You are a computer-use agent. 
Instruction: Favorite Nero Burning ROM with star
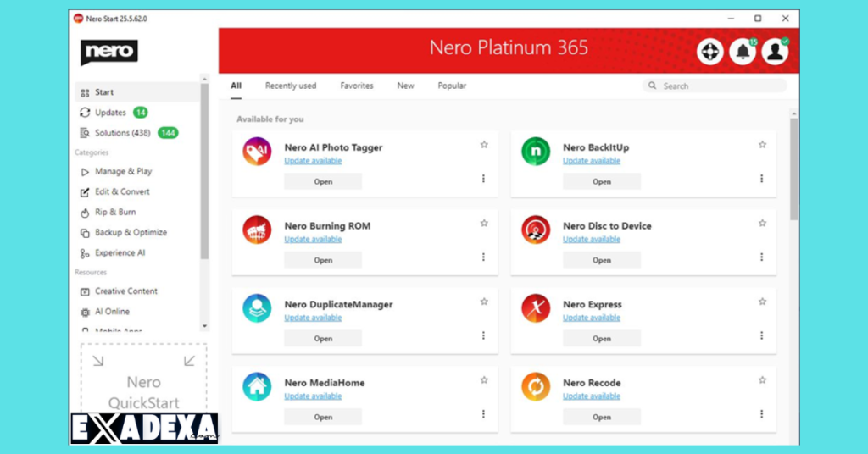tap(484, 224)
